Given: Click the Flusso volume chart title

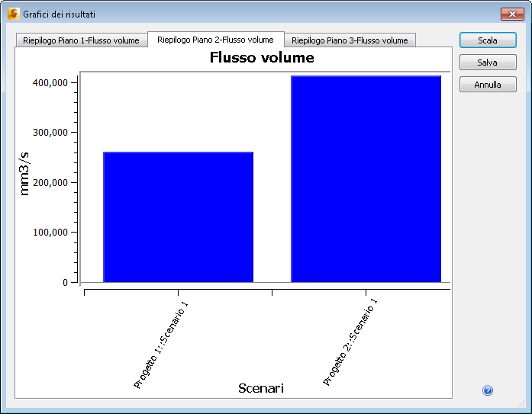Looking at the screenshot, I should pyautogui.click(x=262, y=57).
